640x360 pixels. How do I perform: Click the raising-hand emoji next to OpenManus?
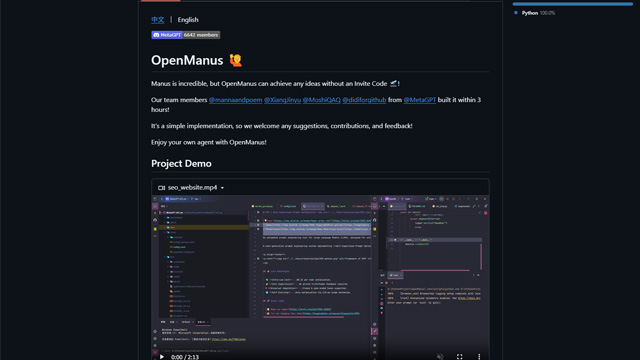click(236, 60)
